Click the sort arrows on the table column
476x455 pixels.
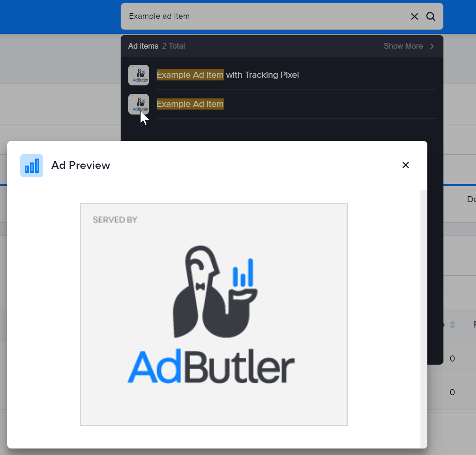click(x=452, y=325)
